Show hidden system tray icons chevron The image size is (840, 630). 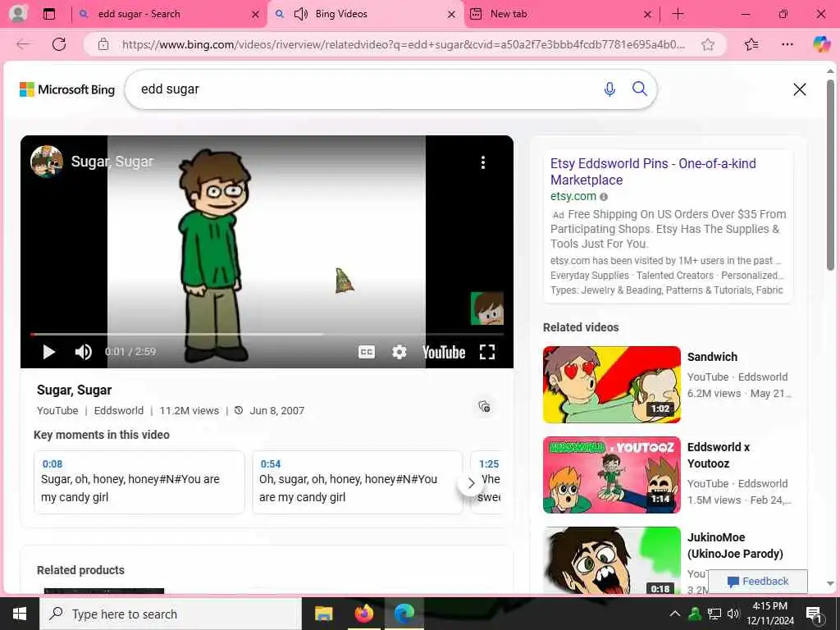coord(674,614)
